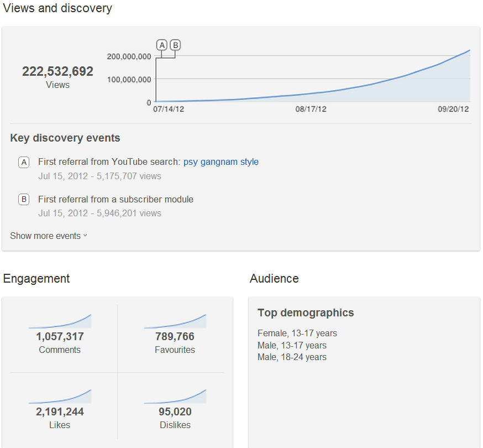Image resolution: width=483 pixels, height=448 pixels.
Task: Click the 09/20/12 date on chart axis
Action: click(453, 110)
